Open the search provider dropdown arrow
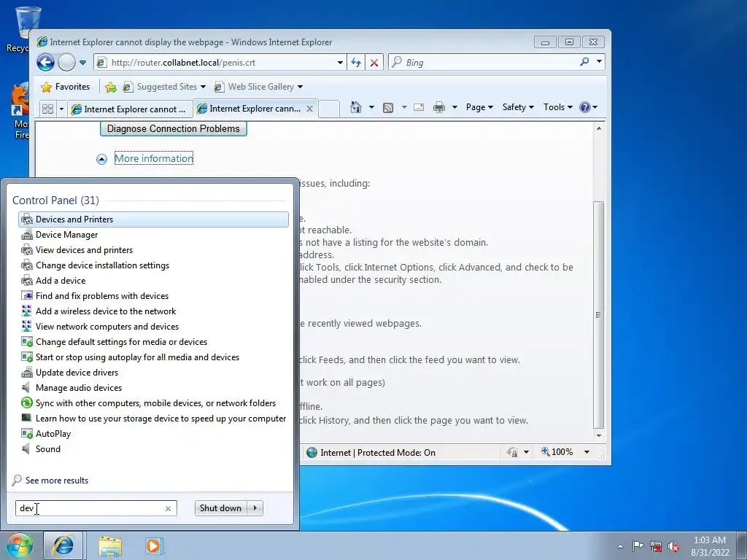Screen dimensions: 747x560 click(x=599, y=62)
